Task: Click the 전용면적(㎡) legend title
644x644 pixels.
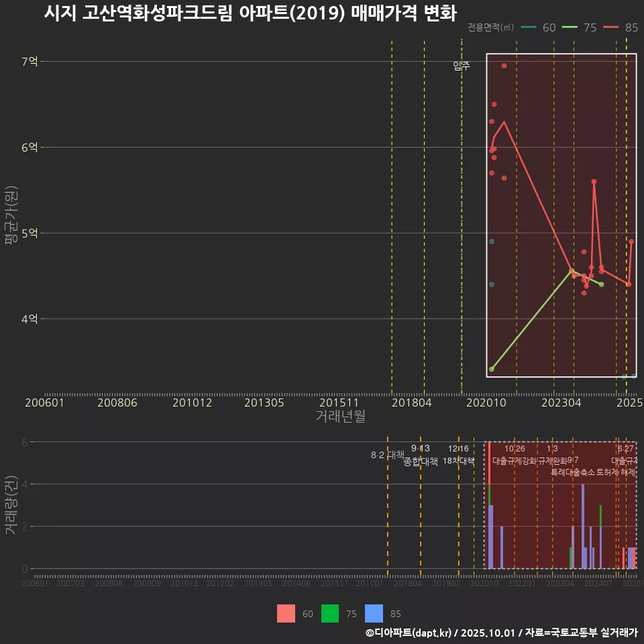Action: pos(490,28)
